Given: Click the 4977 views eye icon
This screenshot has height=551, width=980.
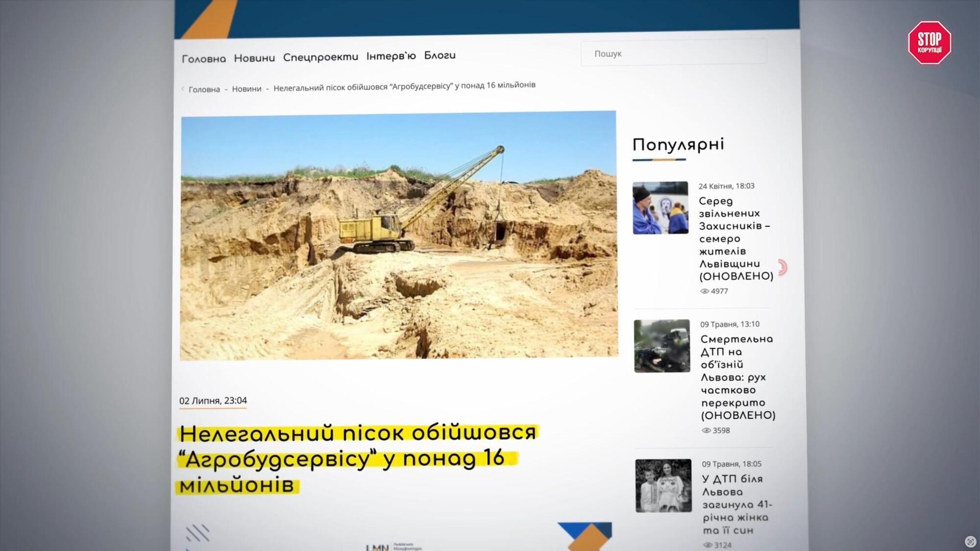Looking at the screenshot, I should (705, 291).
